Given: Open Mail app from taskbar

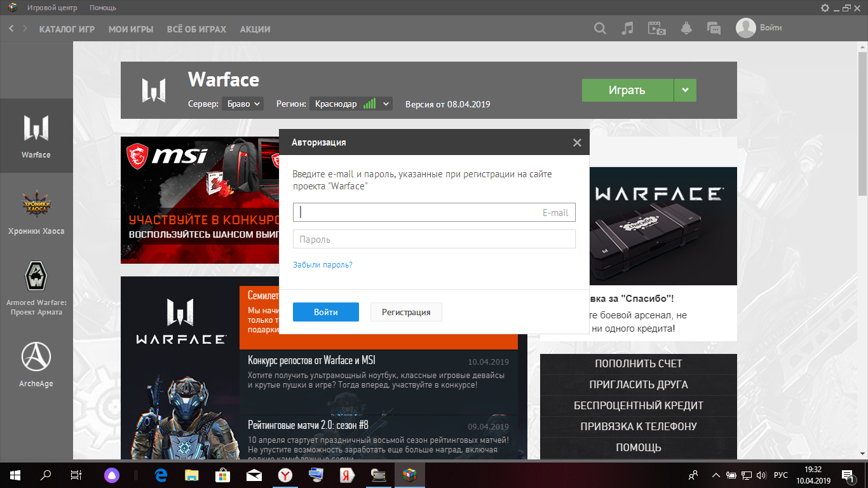Looking at the screenshot, I should [254, 475].
